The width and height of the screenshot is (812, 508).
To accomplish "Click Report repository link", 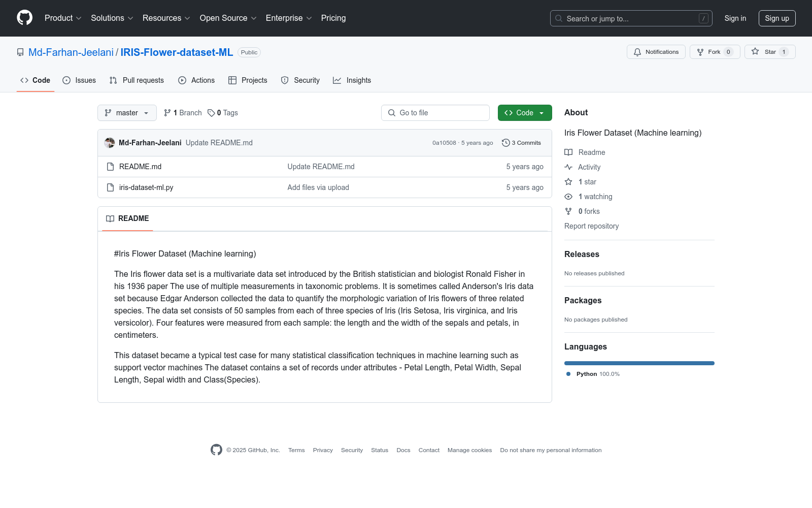I will coord(591,226).
